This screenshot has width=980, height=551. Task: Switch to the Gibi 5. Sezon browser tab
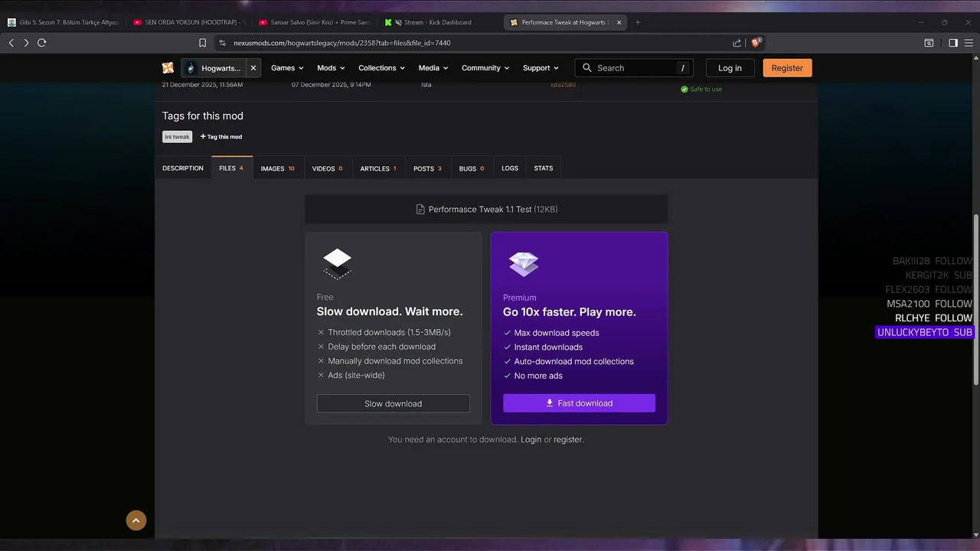[x=63, y=22]
